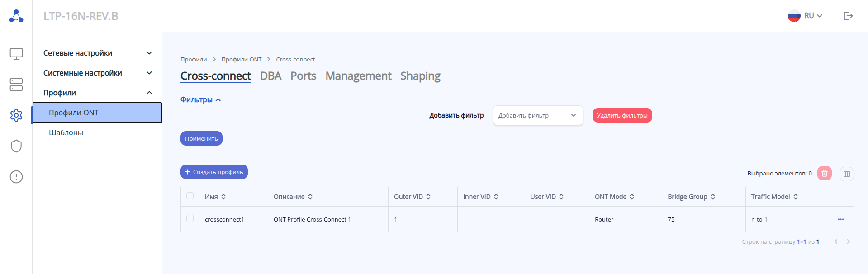
Task: Click the gear settings sidebar icon
Action: pos(16,115)
